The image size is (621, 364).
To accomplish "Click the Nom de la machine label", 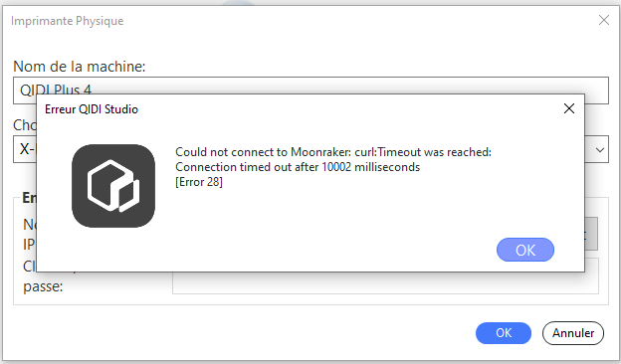I will tap(80, 67).
